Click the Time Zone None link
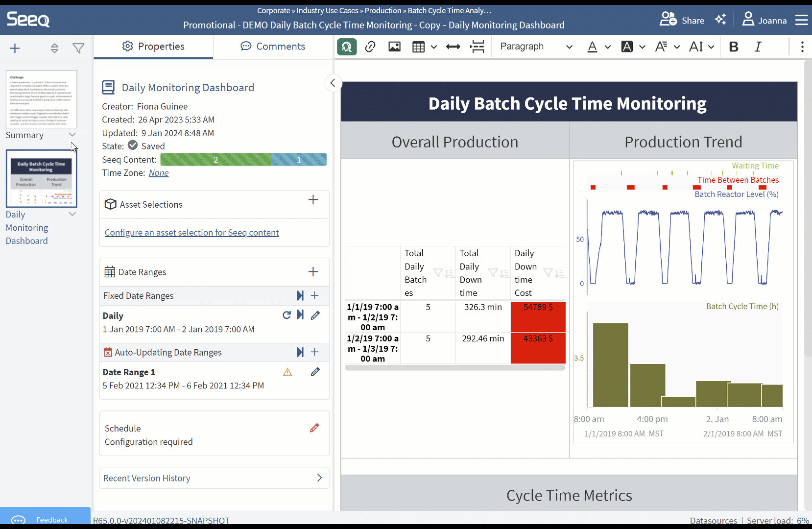Viewport: 812px width, 529px height. (159, 173)
